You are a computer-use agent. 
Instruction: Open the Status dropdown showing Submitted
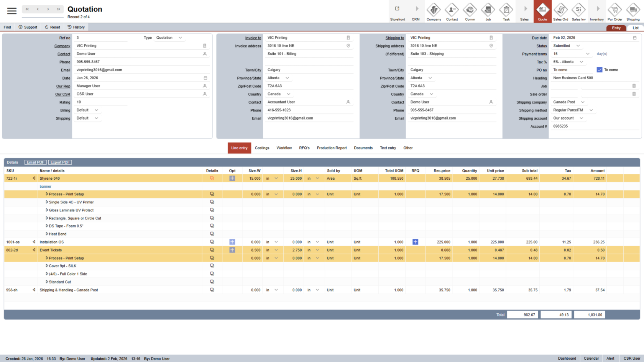coord(567,46)
